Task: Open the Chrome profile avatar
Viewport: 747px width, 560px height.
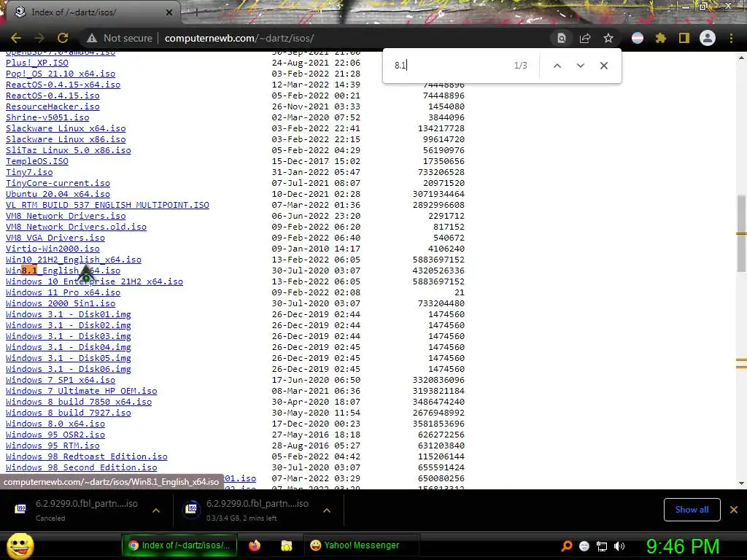Action: [708, 38]
